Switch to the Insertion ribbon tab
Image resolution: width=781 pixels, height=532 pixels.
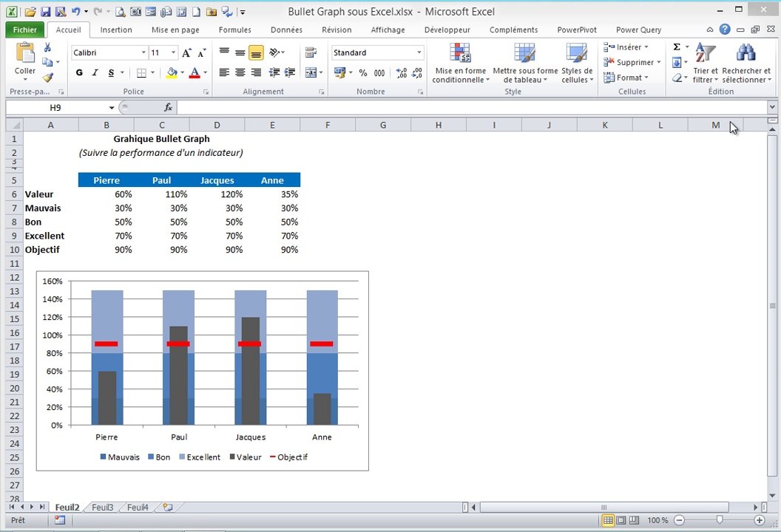(x=116, y=30)
